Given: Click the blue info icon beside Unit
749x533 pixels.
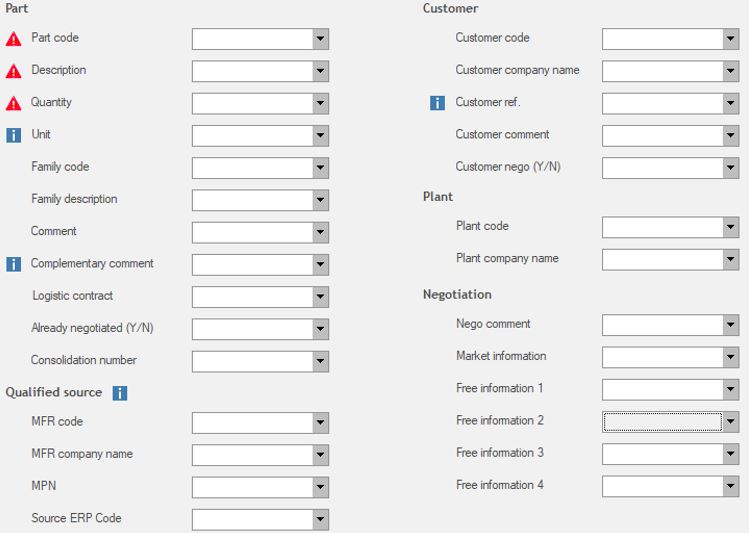Looking at the screenshot, I should pos(14,135).
